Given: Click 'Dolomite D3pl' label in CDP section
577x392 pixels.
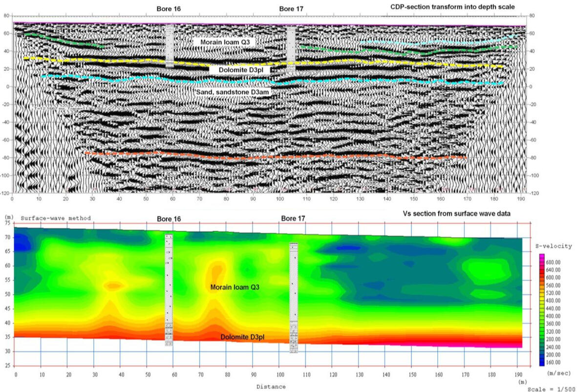Looking at the screenshot, I should point(239,70).
